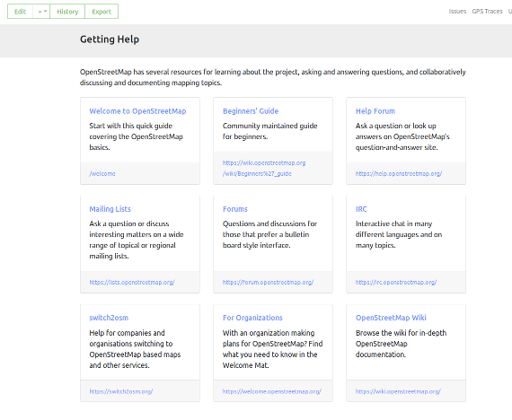Open the switch2osm heading link

109,318
